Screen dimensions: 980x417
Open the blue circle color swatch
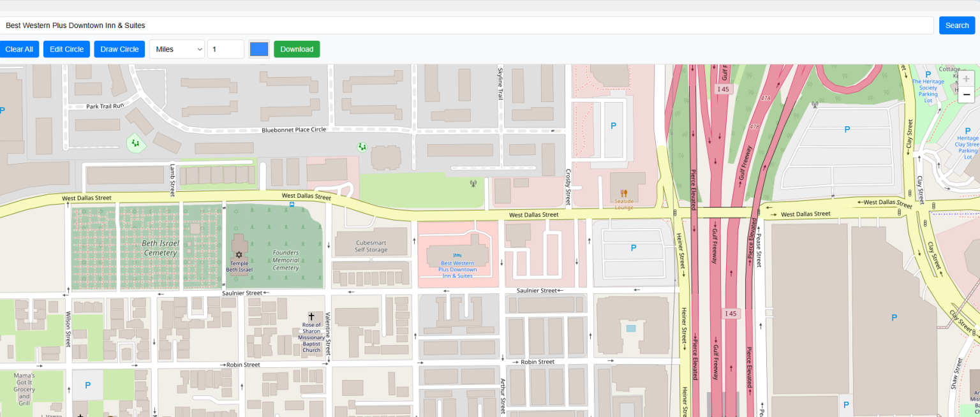click(x=259, y=48)
